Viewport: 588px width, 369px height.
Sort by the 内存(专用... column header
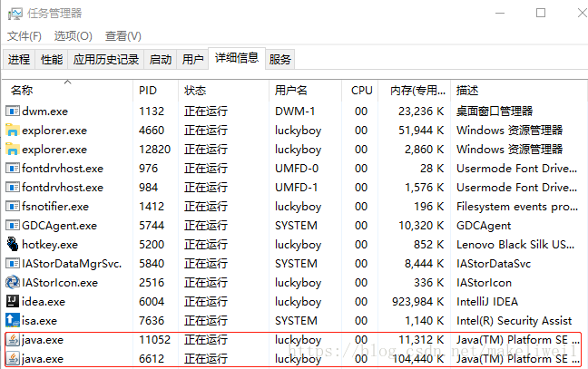415,91
